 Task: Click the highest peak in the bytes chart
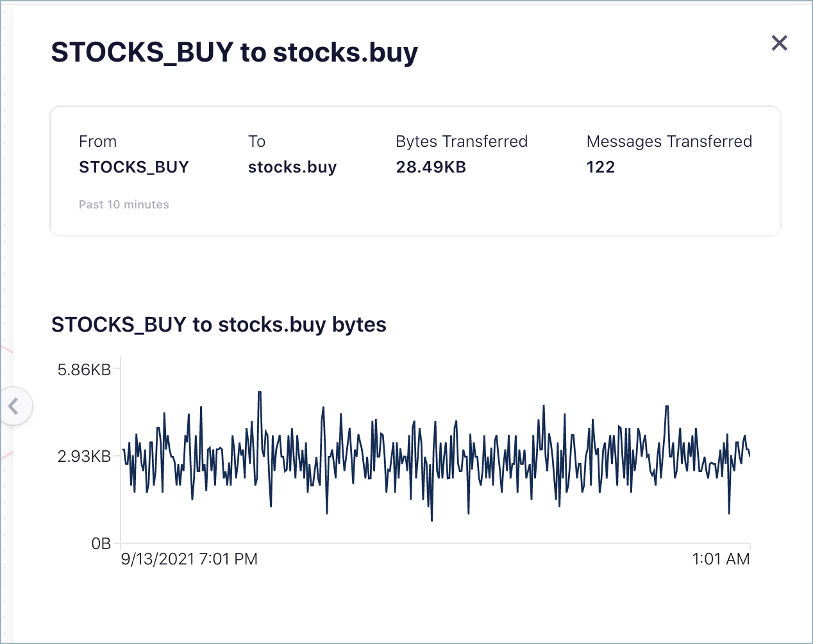[259, 392]
